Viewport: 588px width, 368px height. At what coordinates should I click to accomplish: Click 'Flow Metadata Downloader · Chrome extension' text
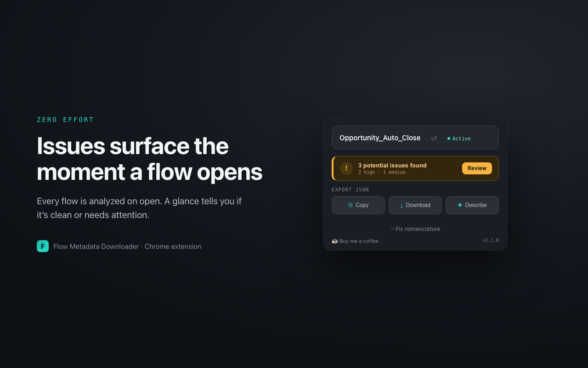127,247
